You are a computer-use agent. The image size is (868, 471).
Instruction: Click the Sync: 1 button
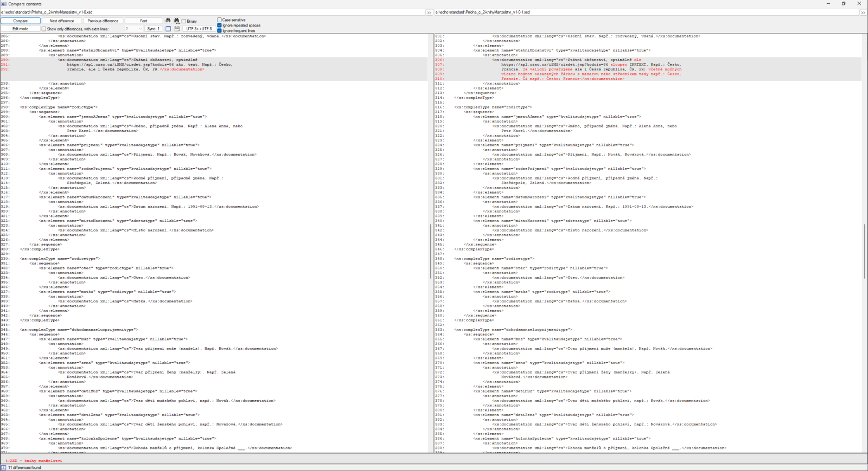pyautogui.click(x=154, y=29)
